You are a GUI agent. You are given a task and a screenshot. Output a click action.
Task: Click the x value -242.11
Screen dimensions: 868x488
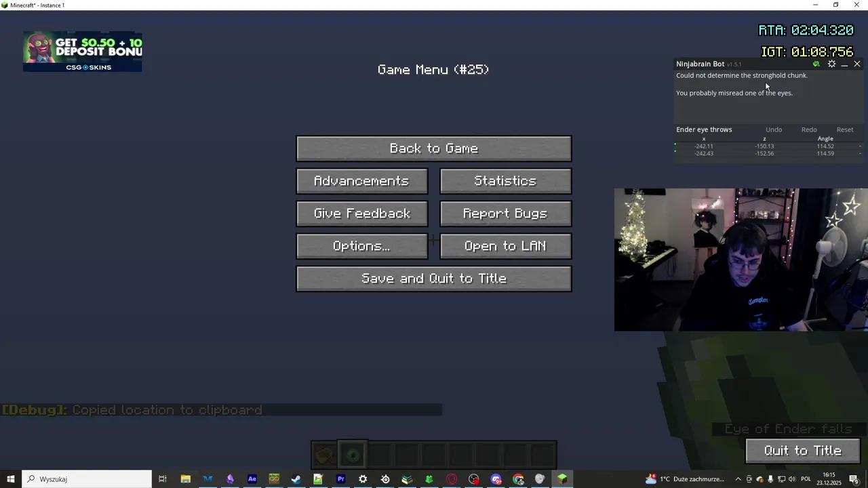pyautogui.click(x=704, y=146)
